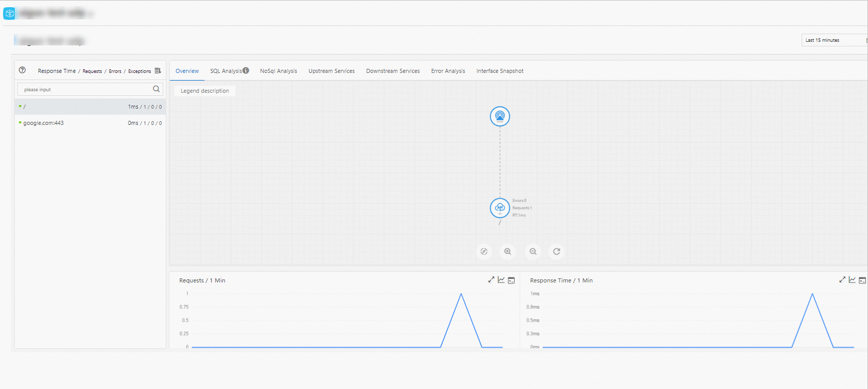Viewport: 868px width, 389px height.
Task: Click the peak of the Response Time chart line
Action: 812,294
